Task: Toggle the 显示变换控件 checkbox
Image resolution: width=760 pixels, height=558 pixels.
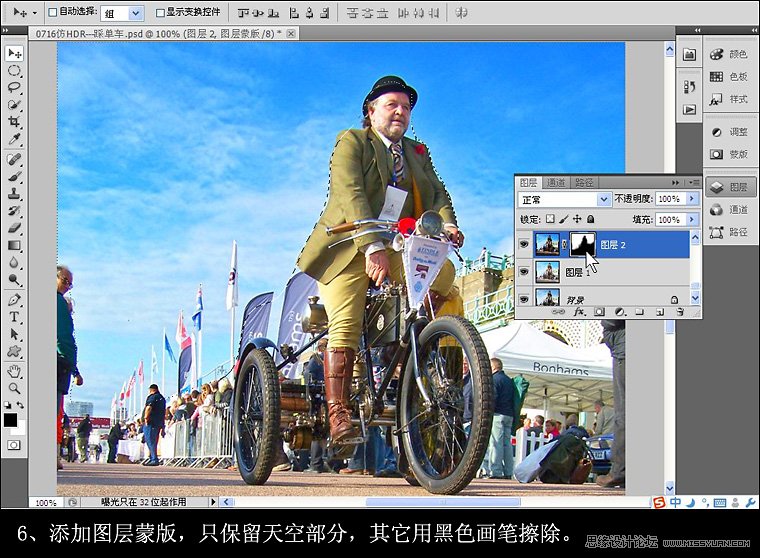Action: tap(160, 12)
